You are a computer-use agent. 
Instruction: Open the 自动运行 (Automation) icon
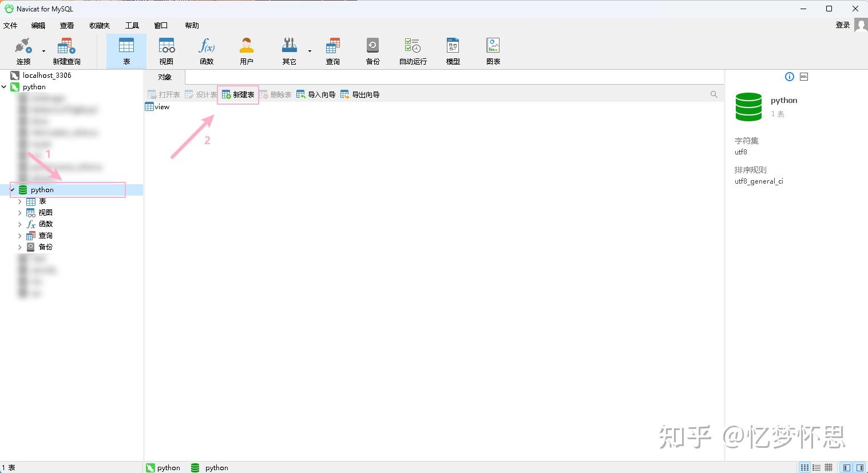tap(412, 50)
